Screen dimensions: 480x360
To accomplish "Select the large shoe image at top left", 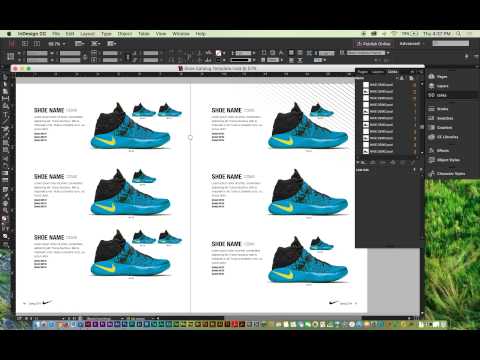I will (131, 127).
